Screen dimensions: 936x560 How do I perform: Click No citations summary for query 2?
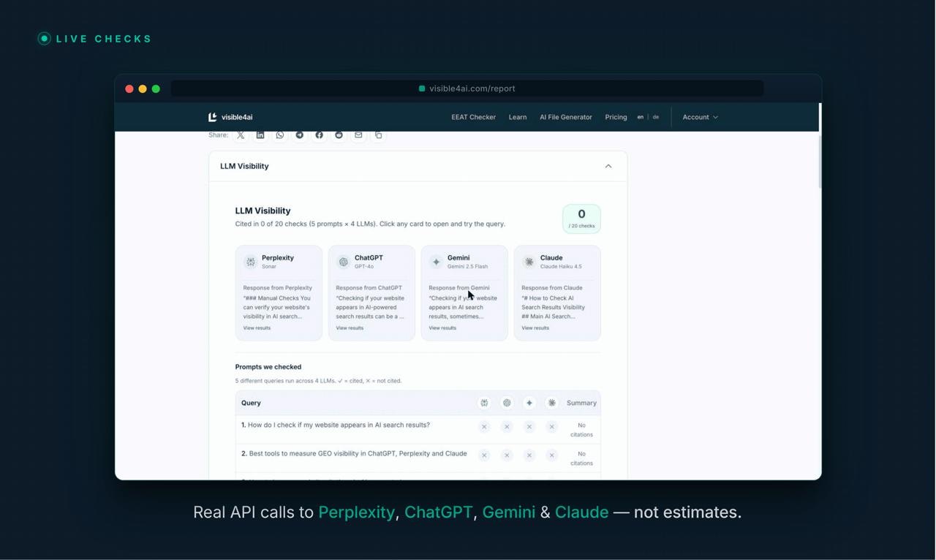581,458
